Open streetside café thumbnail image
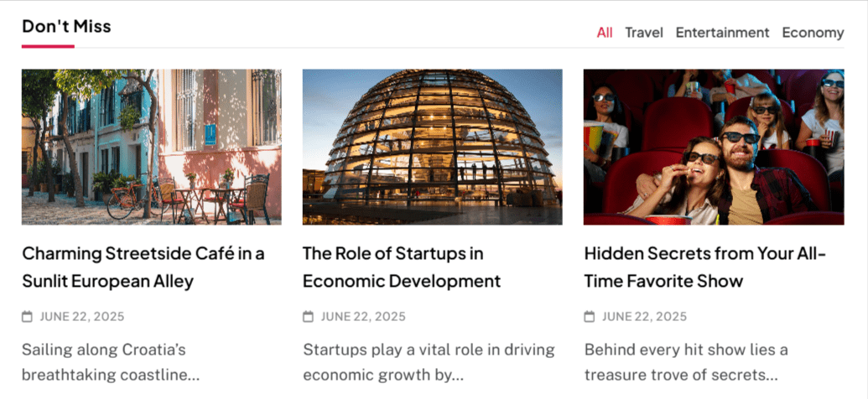 [x=151, y=147]
